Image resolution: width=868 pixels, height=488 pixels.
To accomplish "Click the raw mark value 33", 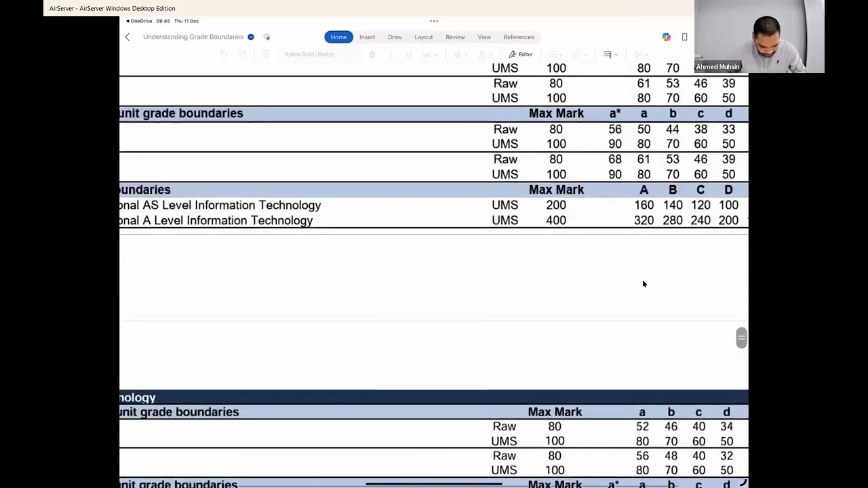I will [x=728, y=129].
